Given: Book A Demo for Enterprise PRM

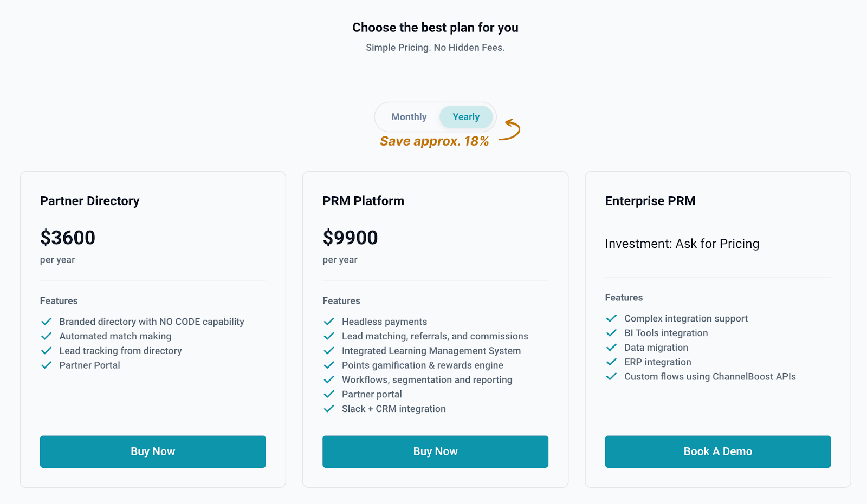Looking at the screenshot, I should 717,451.
